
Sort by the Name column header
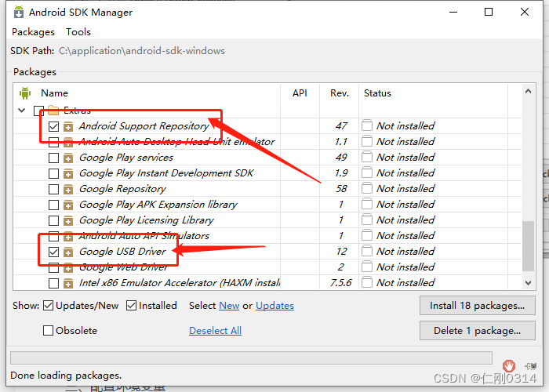(x=54, y=93)
